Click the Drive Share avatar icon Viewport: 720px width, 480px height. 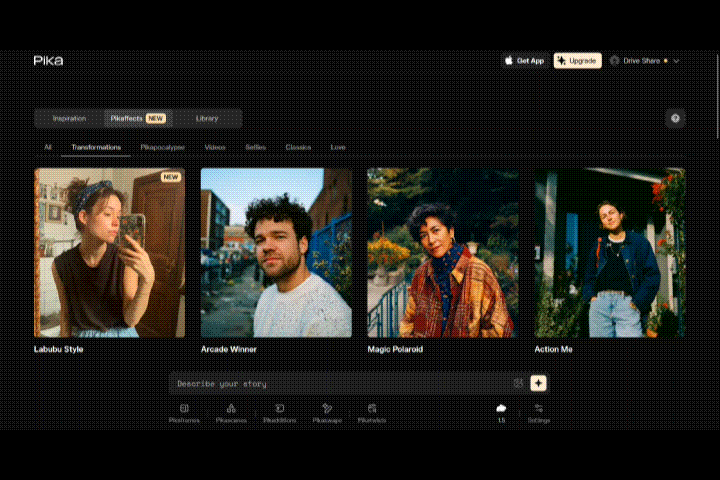(x=614, y=61)
